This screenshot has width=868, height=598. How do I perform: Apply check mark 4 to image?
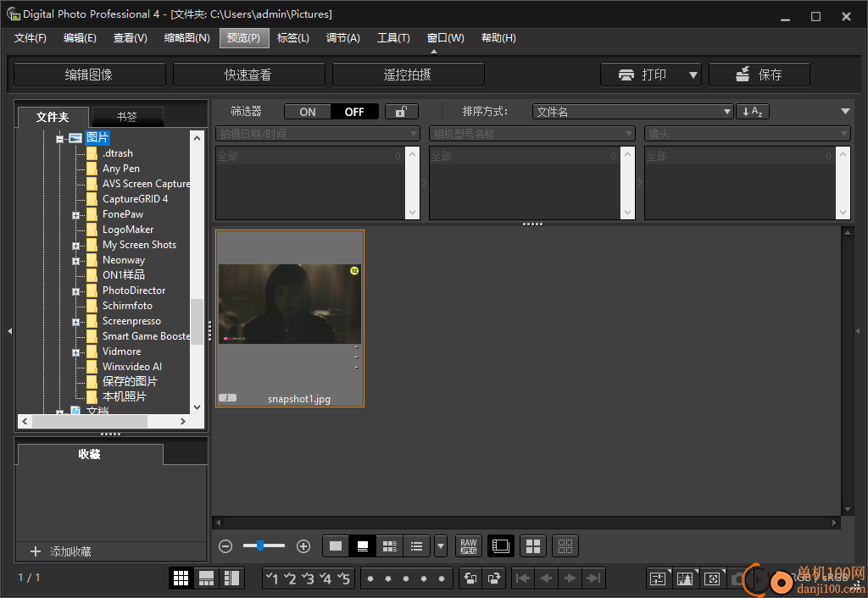pyautogui.click(x=325, y=579)
